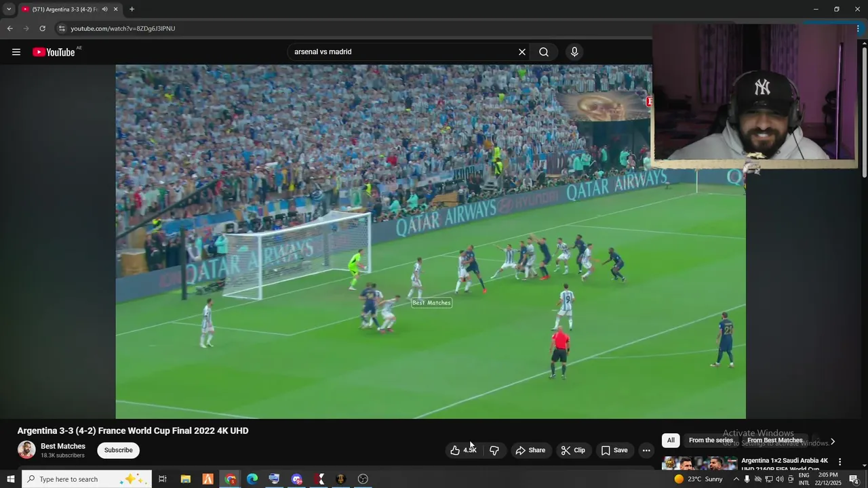Open the red K app in taskbar
Screen dimensions: 868x488
pos(319,479)
